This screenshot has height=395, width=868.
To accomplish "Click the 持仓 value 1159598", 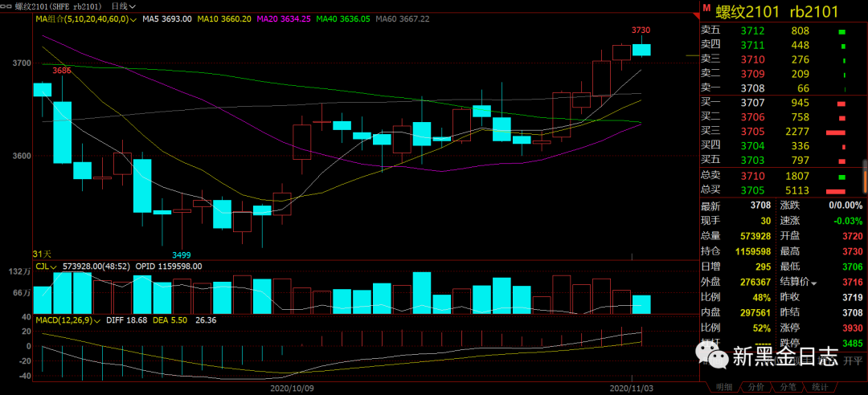I will click(x=753, y=251).
